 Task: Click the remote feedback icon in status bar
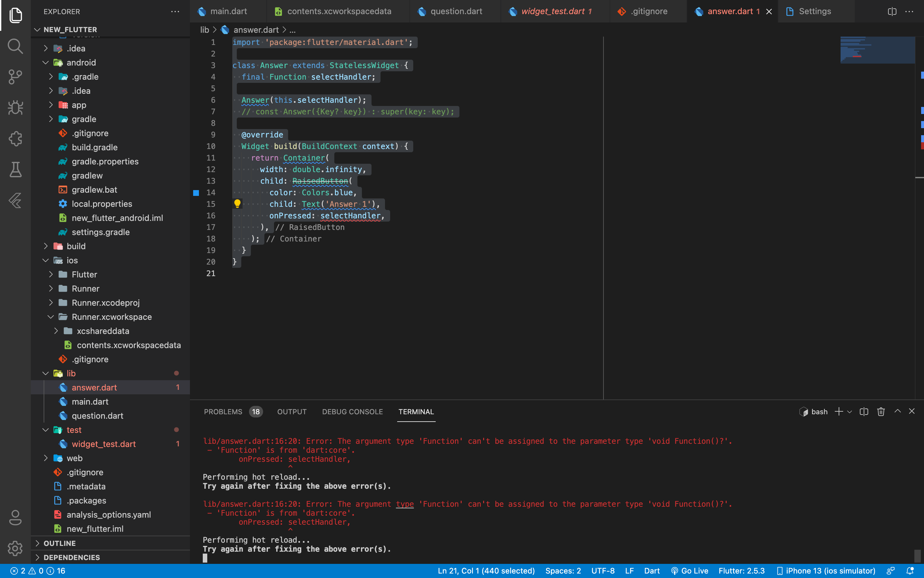[891, 571]
